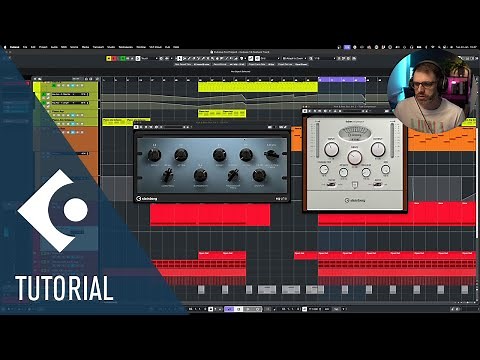Click the Low Frequency selector knob on EQ
The height and width of the screenshot is (360, 480).
168,175
